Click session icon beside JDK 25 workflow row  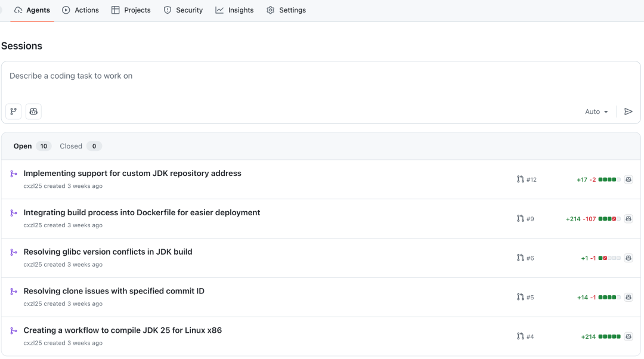click(14, 330)
